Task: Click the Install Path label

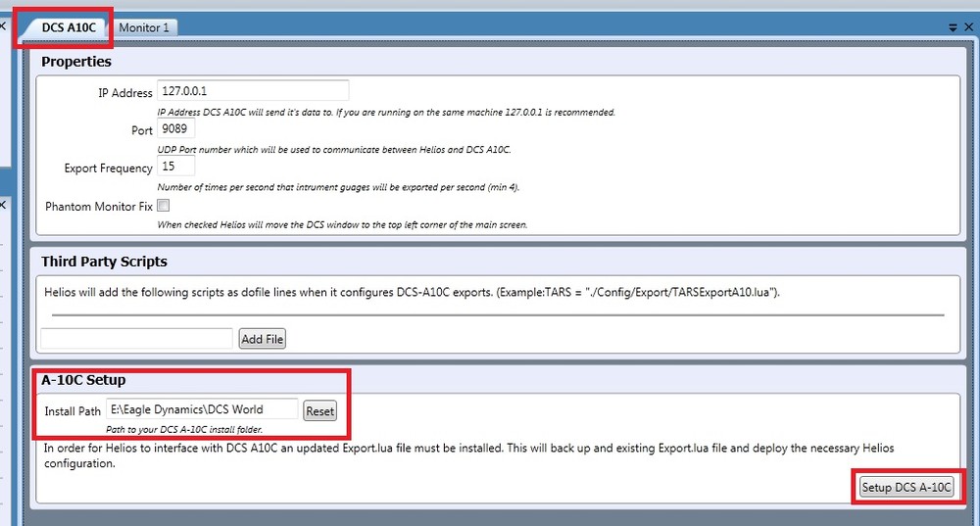Action: point(73,411)
